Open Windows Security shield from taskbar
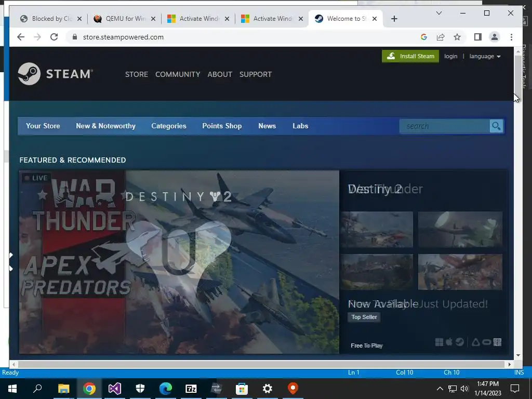 pyautogui.click(x=140, y=389)
